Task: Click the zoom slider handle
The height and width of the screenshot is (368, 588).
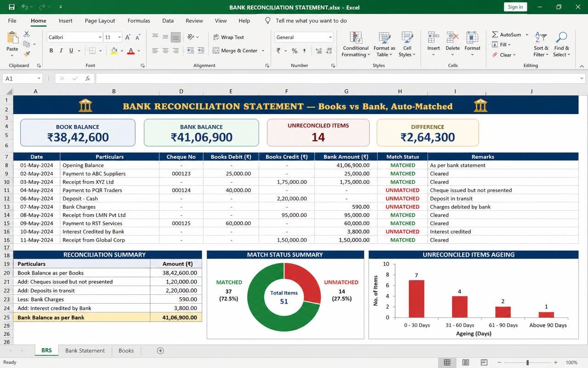Action: (527, 362)
